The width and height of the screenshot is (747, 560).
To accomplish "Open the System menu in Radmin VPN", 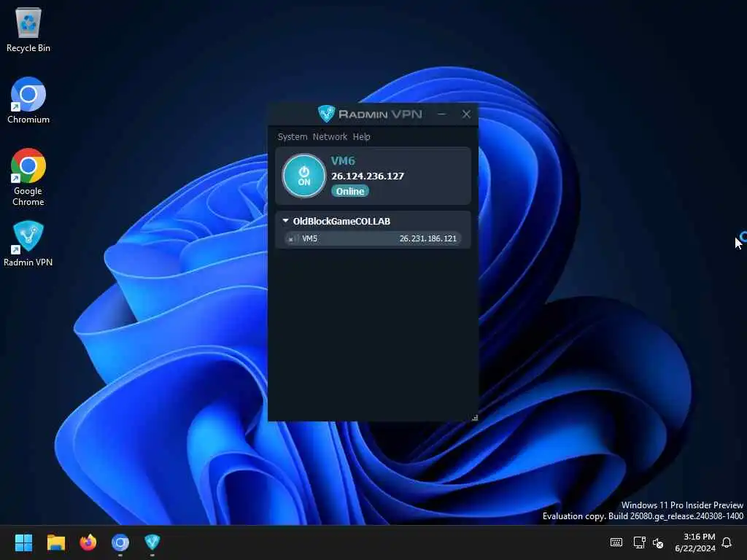I will 293,136.
